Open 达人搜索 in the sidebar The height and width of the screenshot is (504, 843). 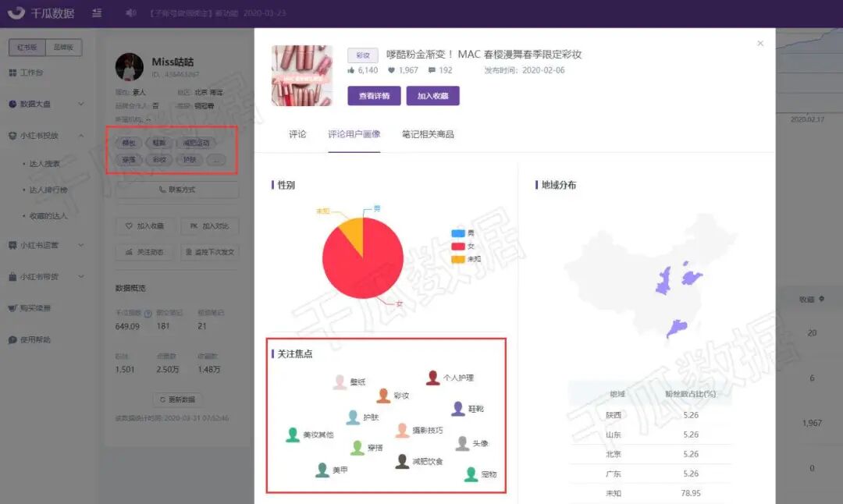click(x=44, y=163)
